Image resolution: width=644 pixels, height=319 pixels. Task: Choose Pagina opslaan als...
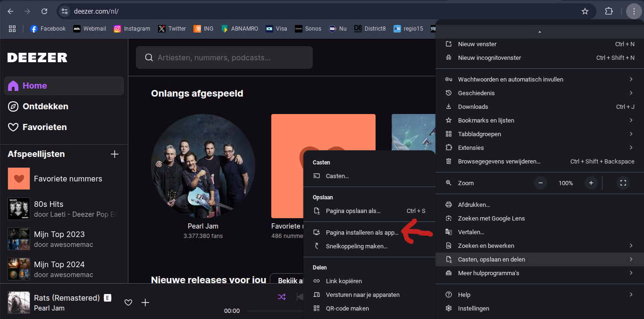tap(369, 211)
